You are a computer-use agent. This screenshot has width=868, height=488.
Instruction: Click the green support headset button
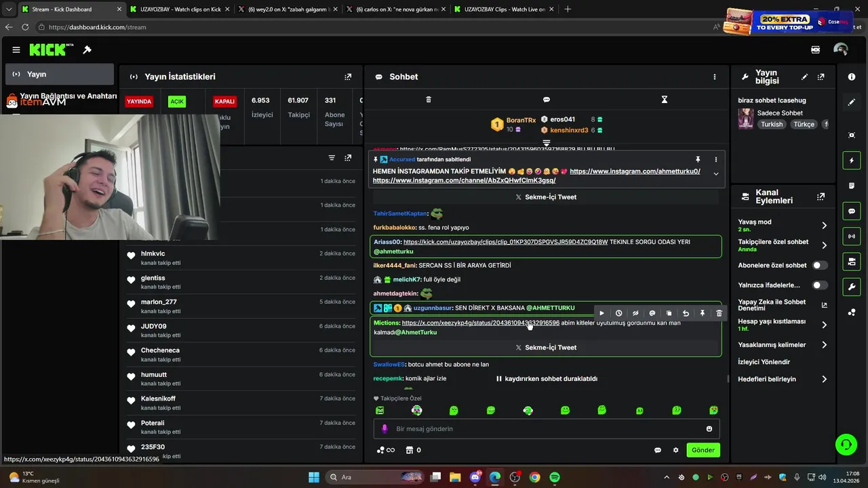846,445
